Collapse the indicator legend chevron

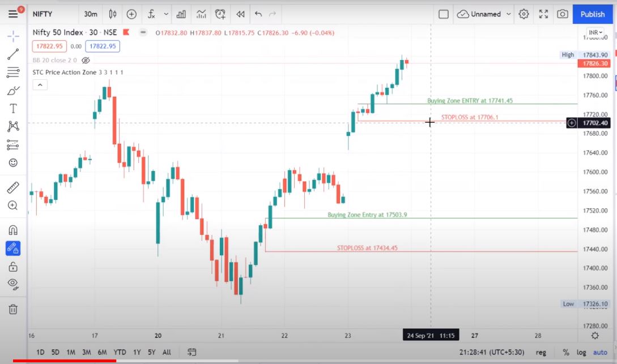(x=40, y=85)
